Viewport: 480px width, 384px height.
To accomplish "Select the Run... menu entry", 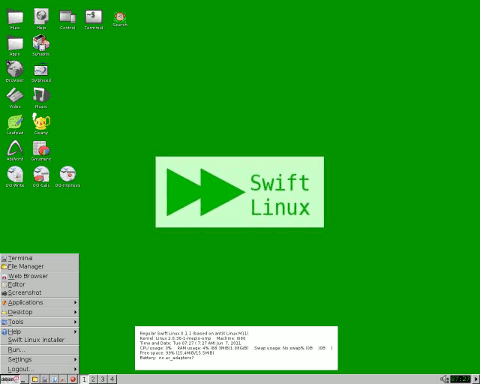I will click(39, 350).
